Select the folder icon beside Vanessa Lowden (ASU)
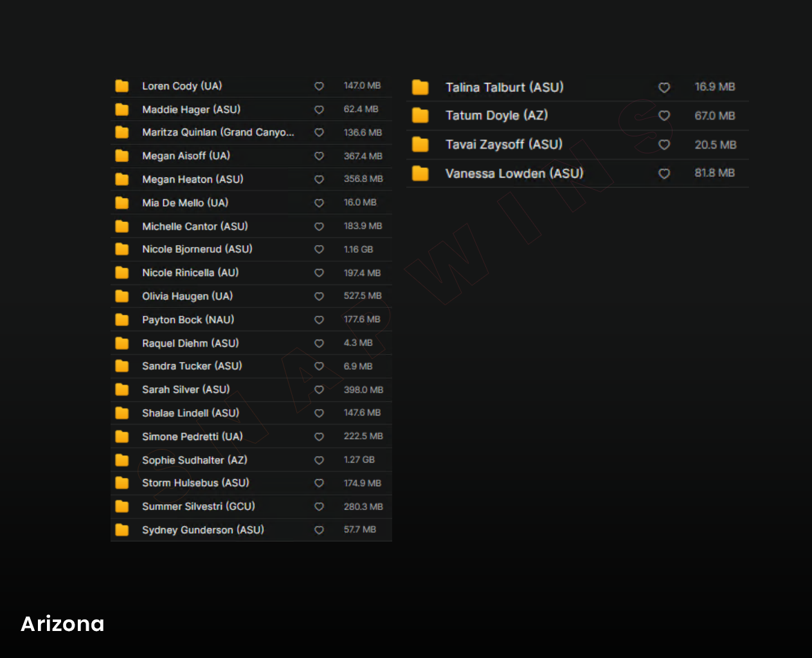 click(x=420, y=174)
